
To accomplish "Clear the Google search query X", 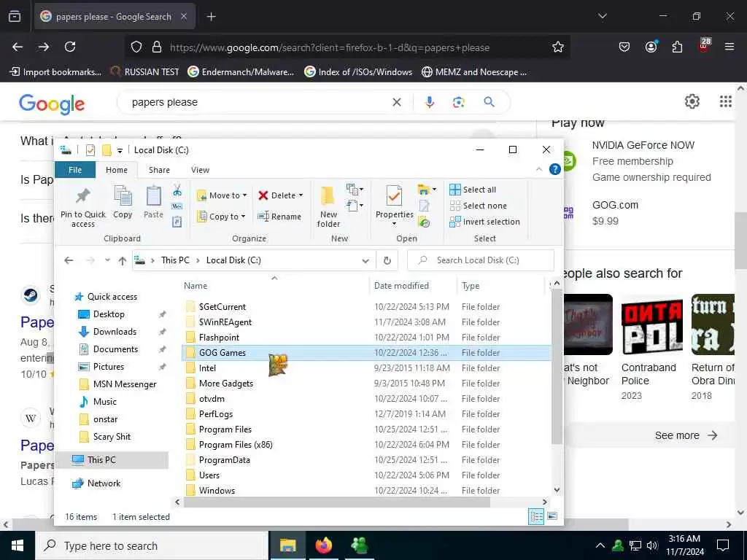I will (x=396, y=102).
